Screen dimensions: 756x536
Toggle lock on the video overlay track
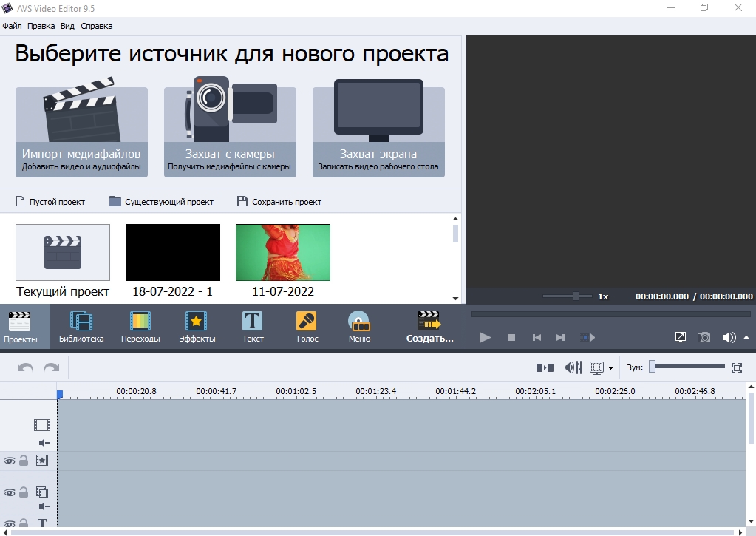(24, 492)
